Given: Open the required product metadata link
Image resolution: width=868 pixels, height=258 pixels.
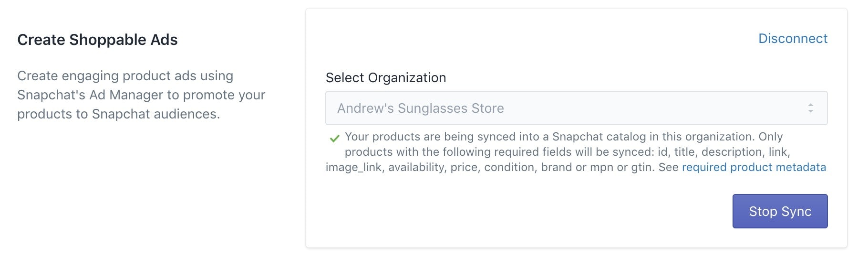Looking at the screenshot, I should point(754,167).
